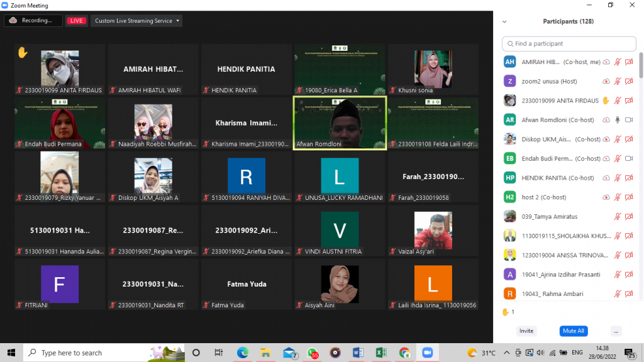644x362 pixels.
Task: Toggle mic icon for zoom2 unusa Host
Action: pos(618,81)
